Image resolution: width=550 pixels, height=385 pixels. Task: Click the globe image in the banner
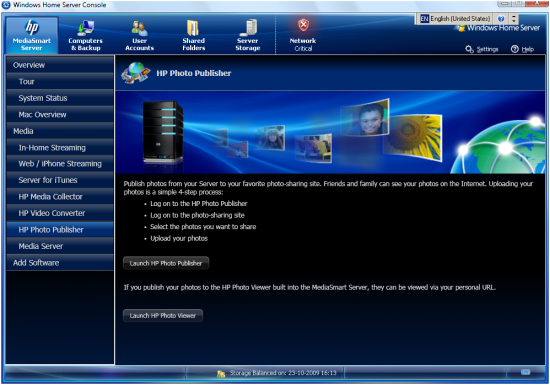(x=499, y=146)
